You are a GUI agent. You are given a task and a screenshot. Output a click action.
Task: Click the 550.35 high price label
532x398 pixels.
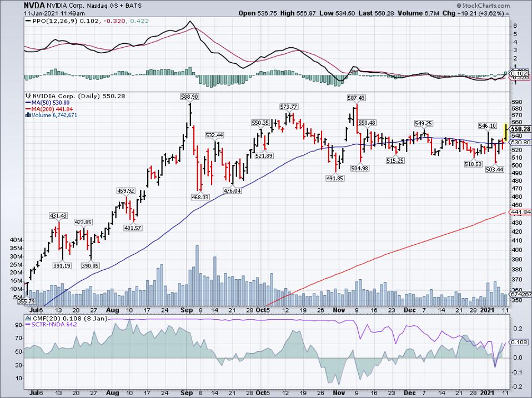260,123
